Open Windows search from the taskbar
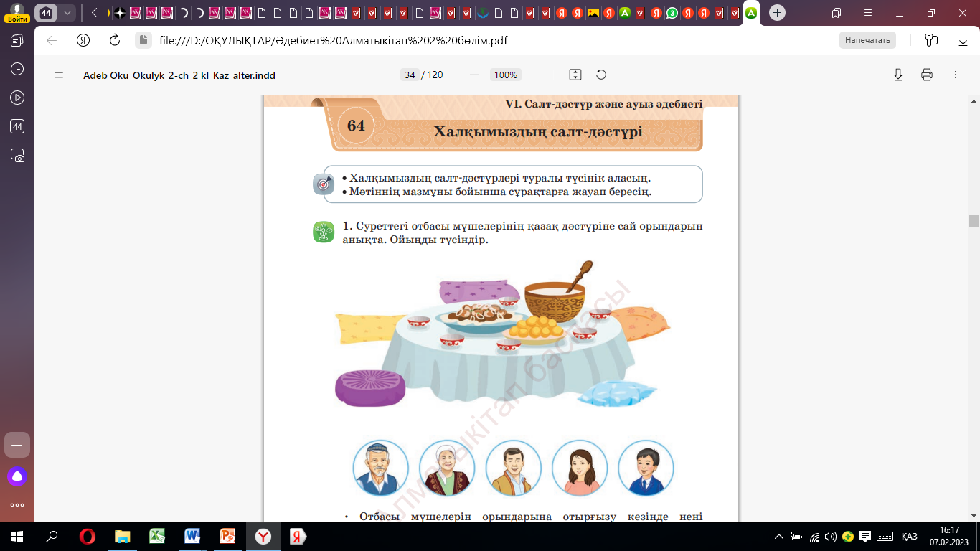This screenshot has width=980, height=551. pyautogui.click(x=52, y=537)
